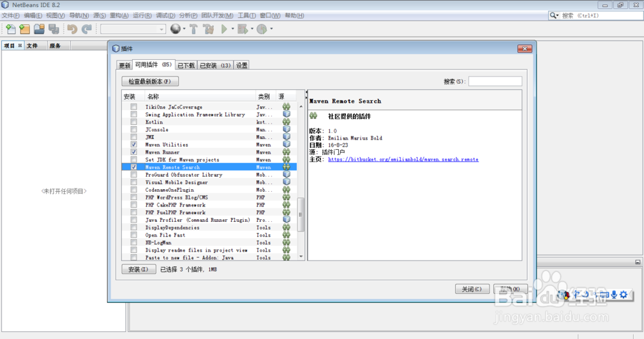Screen dimensions: 644x339
Task: Click the source icon for Open File Fast
Action: point(287,235)
